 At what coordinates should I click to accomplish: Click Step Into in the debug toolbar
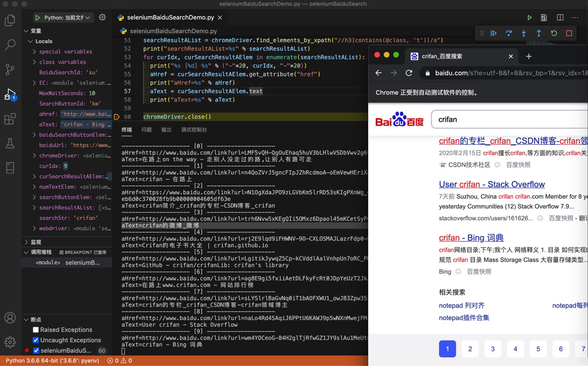point(524,33)
